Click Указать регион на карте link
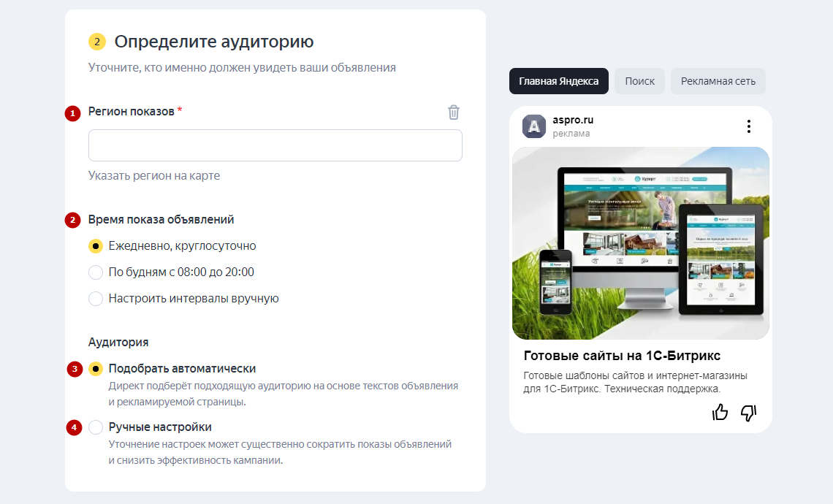833x504 pixels. [154, 176]
